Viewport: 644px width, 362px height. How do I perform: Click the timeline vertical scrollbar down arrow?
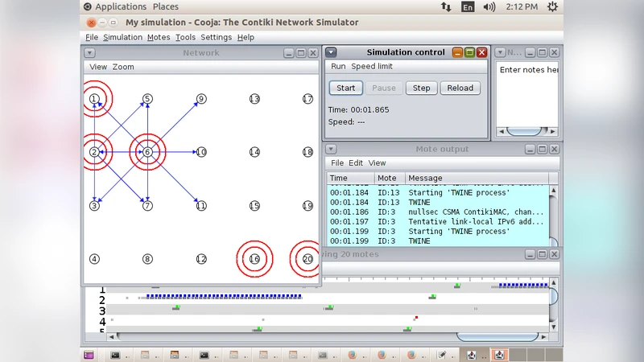(x=554, y=327)
